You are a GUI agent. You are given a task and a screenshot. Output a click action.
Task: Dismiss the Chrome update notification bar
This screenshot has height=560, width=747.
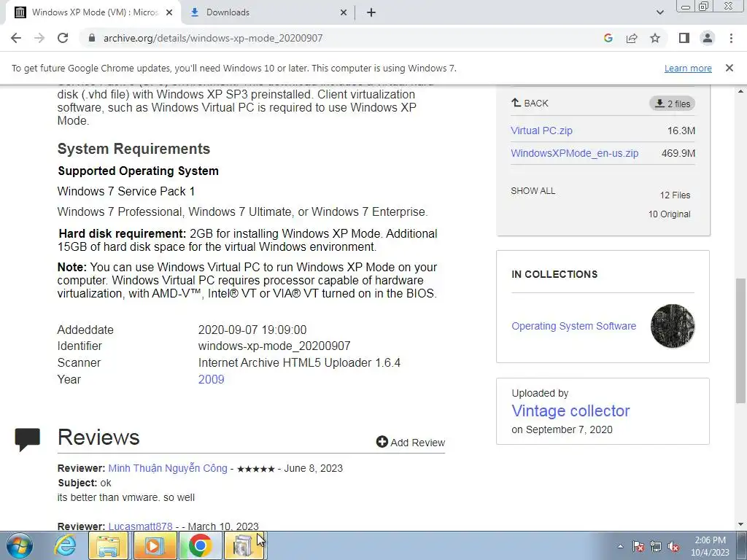point(729,68)
